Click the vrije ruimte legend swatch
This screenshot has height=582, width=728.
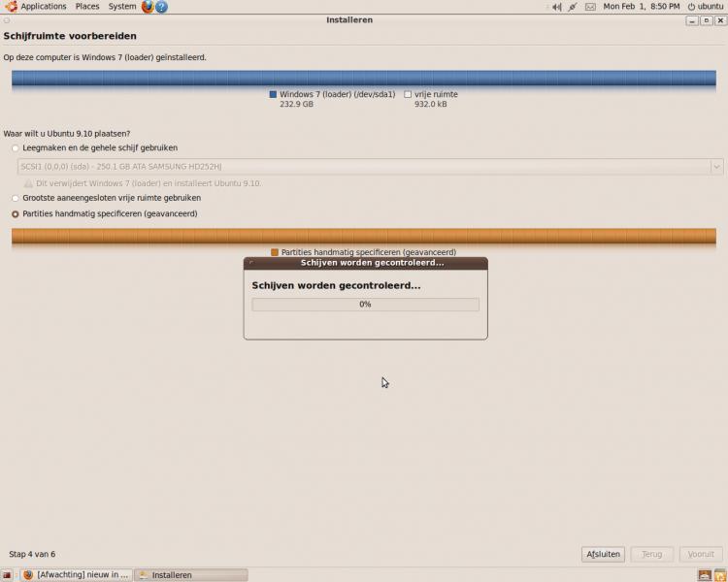pos(408,94)
